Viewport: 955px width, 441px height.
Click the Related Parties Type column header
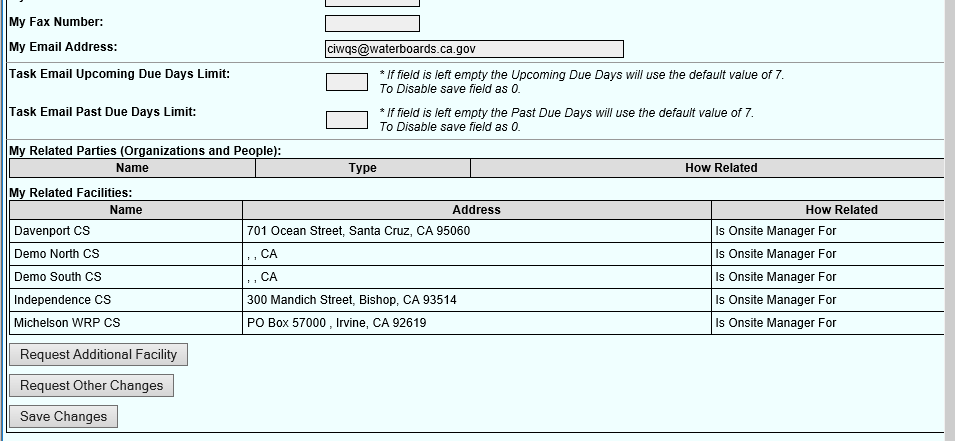(362, 168)
